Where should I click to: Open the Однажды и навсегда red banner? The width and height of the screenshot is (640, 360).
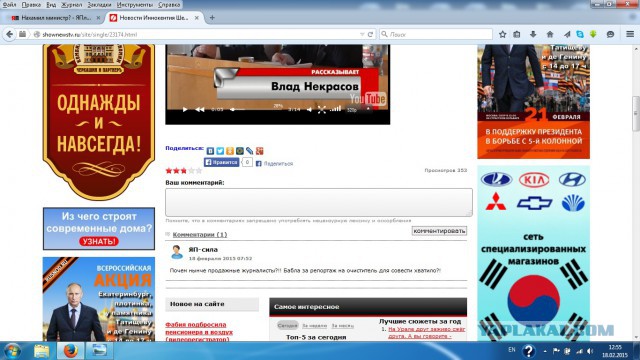99,122
